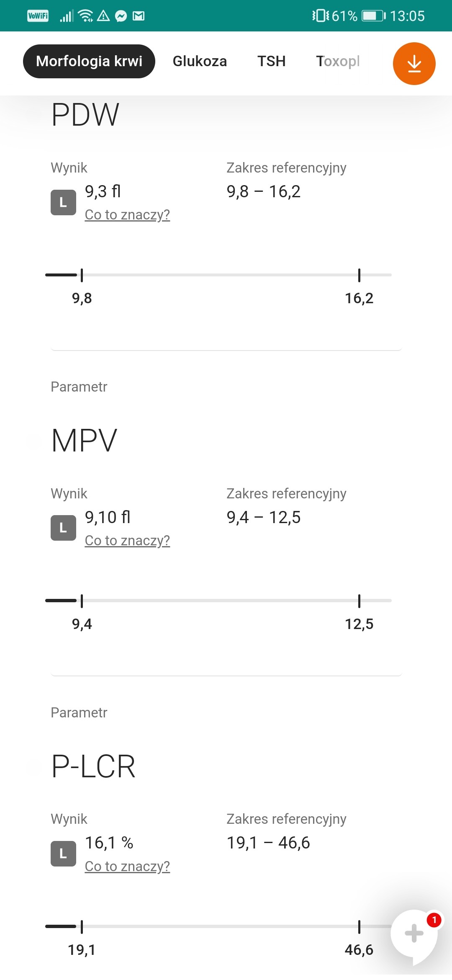Switch to the TSH tab

(271, 61)
